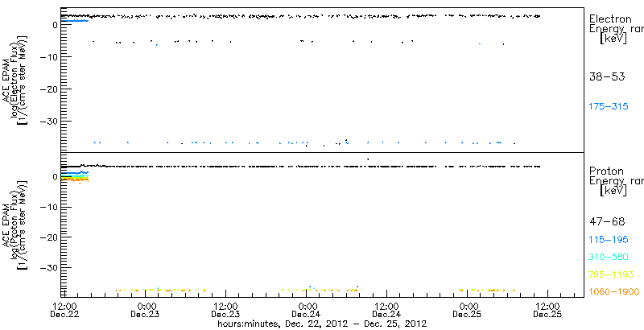Click the Proton legend heading

tap(606, 171)
